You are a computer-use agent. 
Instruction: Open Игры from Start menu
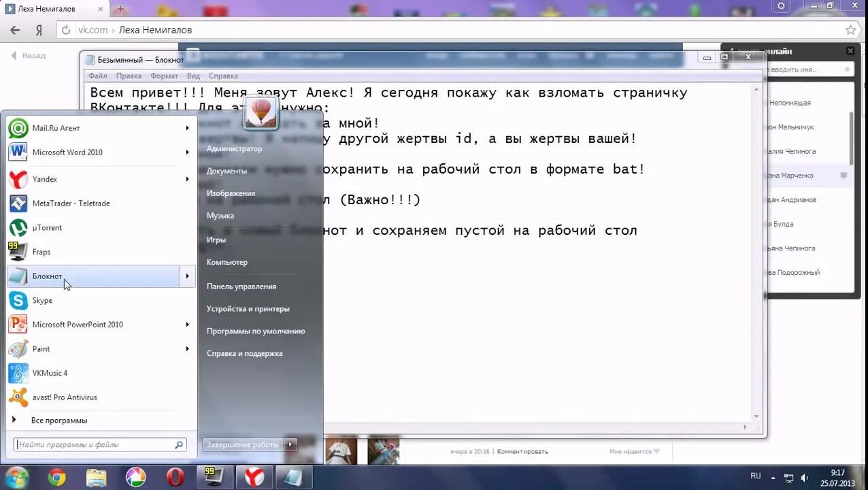coord(216,240)
